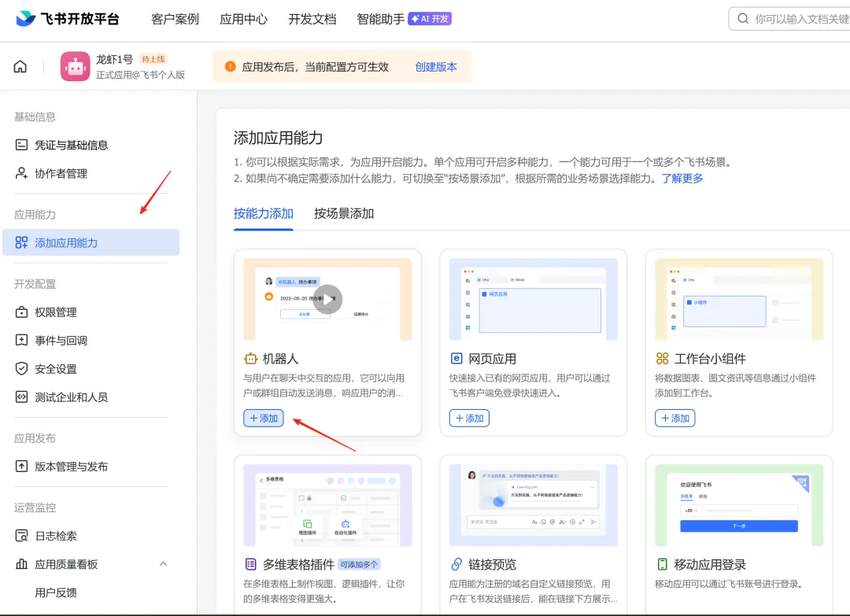Viewport: 850px width, 616px height.
Task: Click the 多维表格插件 card title
Action: [x=298, y=565]
